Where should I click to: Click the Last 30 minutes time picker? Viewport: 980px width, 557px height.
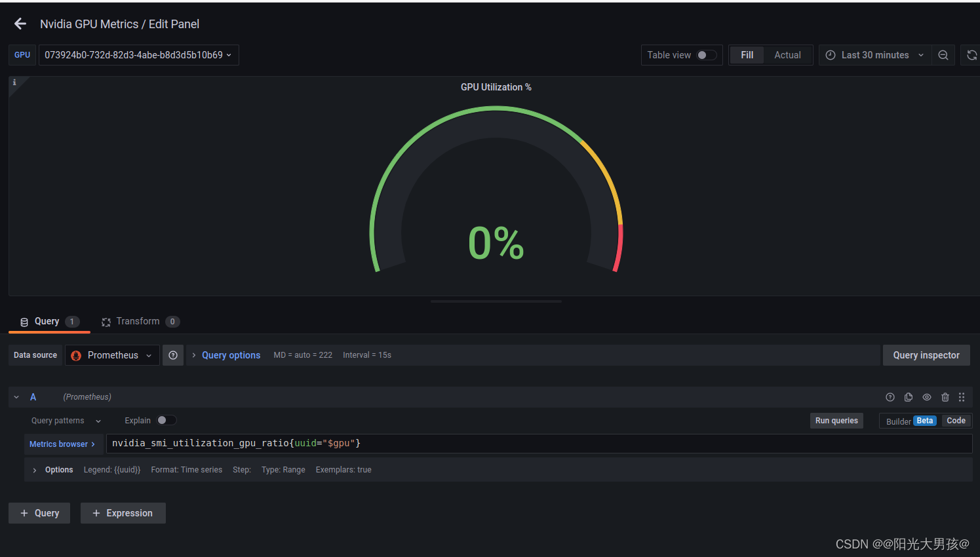coord(874,55)
